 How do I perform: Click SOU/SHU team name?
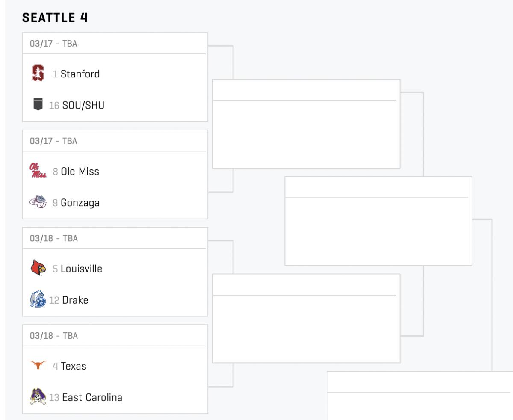83,105
